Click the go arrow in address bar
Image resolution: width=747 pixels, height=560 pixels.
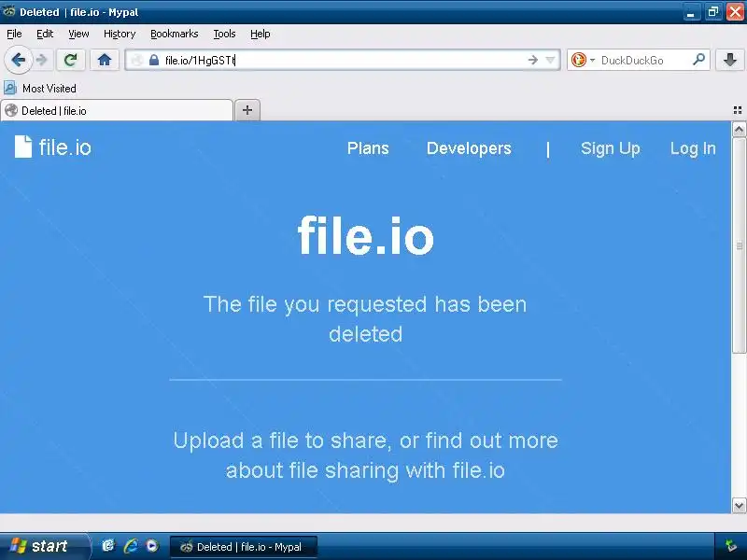pos(533,60)
